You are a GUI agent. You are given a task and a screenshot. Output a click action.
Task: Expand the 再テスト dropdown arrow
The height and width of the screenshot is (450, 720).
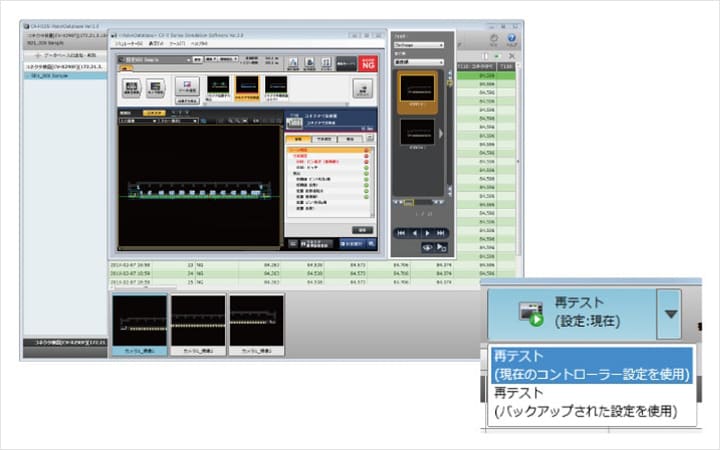pos(668,313)
